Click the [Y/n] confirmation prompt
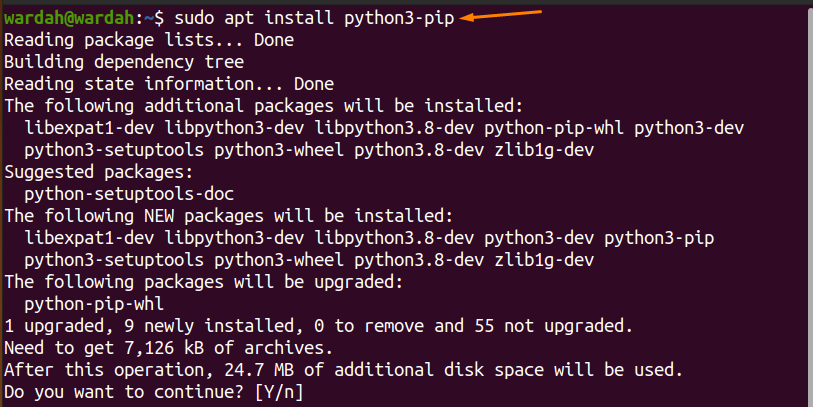 click(279, 392)
